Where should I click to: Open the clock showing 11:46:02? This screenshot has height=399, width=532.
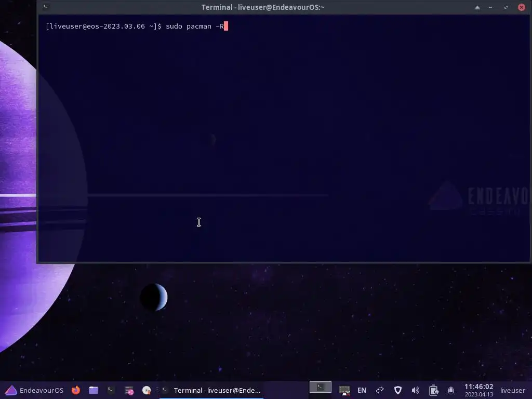[478, 390]
